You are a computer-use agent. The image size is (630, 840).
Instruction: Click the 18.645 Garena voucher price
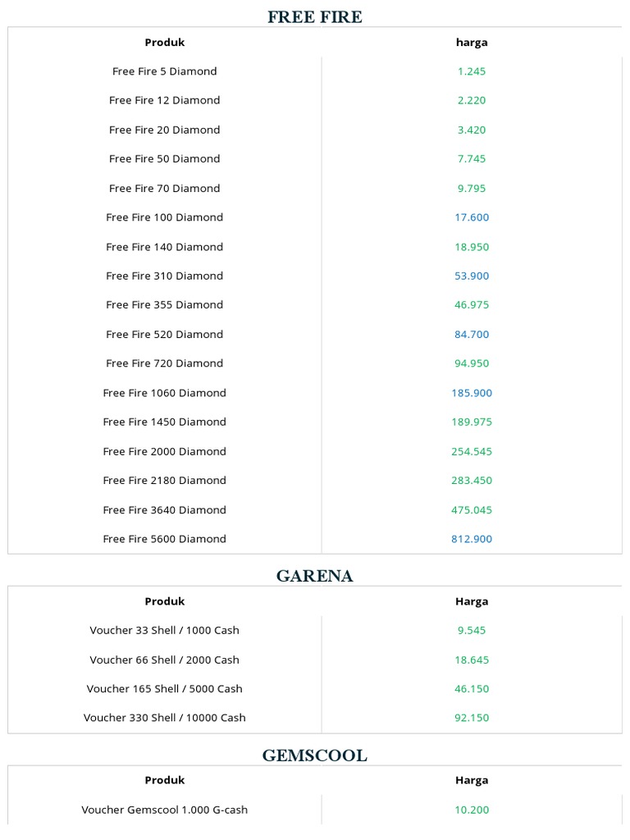472,660
